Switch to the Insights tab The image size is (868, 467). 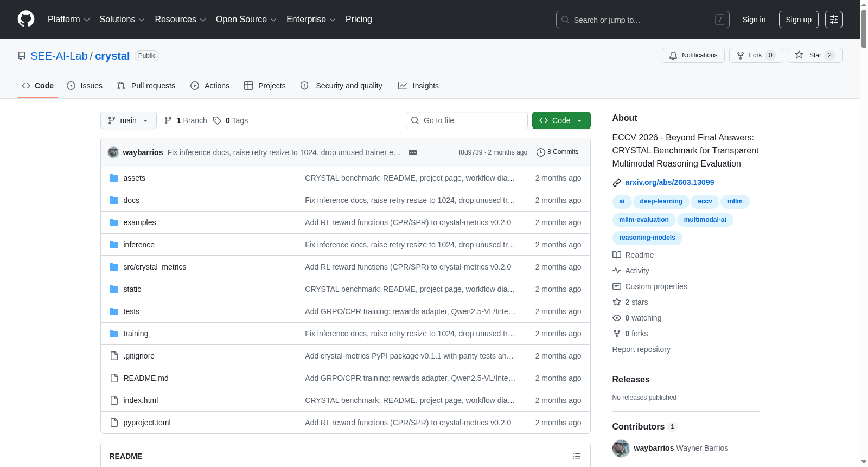418,86
